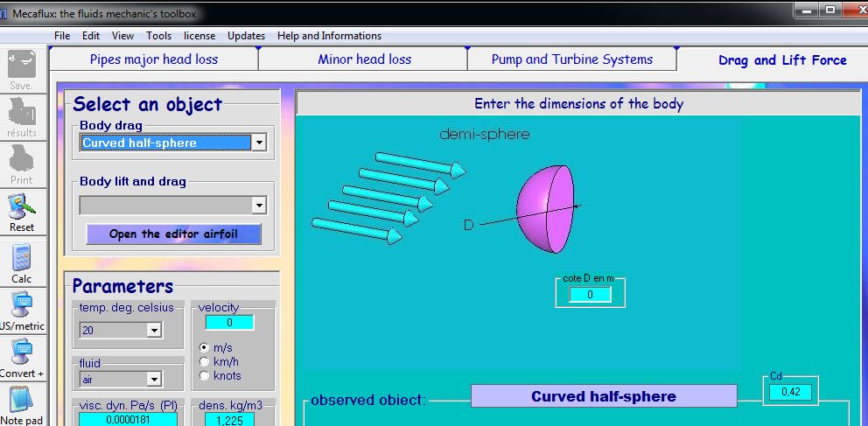Click the velocity input field
Image resolution: width=868 pixels, height=426 pixels.
pyautogui.click(x=229, y=323)
